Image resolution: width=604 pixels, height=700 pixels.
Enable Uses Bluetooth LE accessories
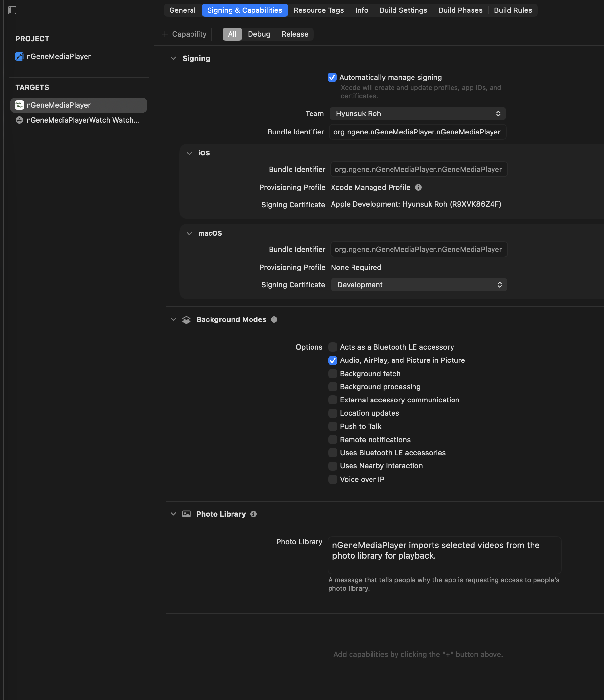(333, 453)
